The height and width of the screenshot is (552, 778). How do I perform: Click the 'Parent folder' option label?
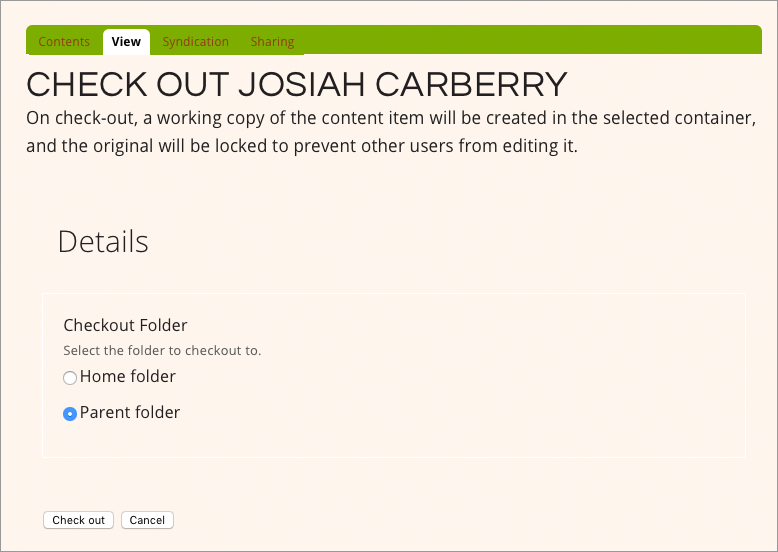point(130,413)
